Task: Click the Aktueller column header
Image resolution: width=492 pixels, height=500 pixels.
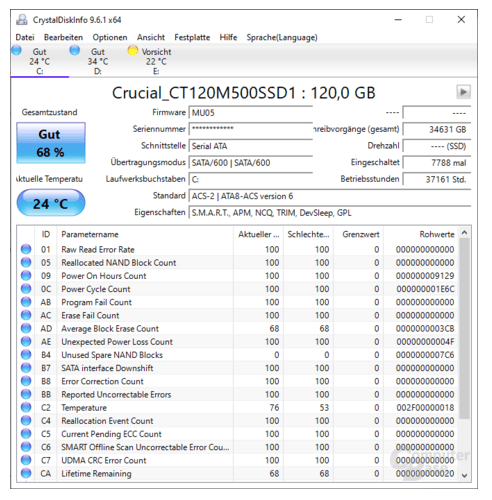Action: pos(258,234)
